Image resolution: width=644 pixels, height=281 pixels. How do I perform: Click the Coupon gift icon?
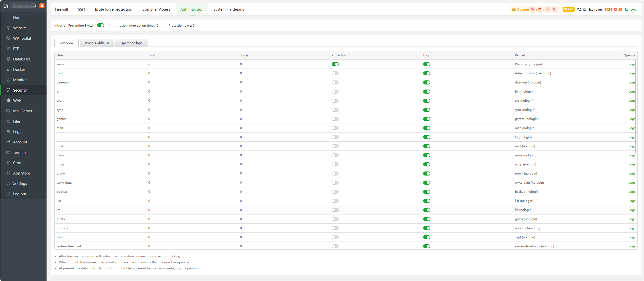(514, 9)
